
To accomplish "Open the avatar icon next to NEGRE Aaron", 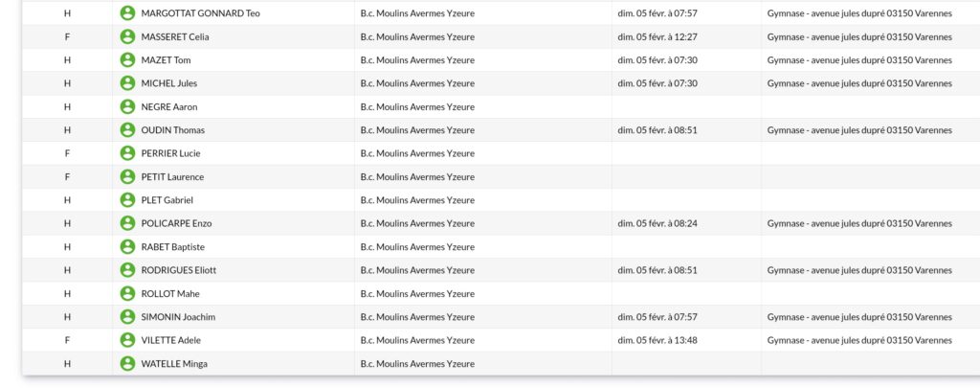I will coord(127,107).
